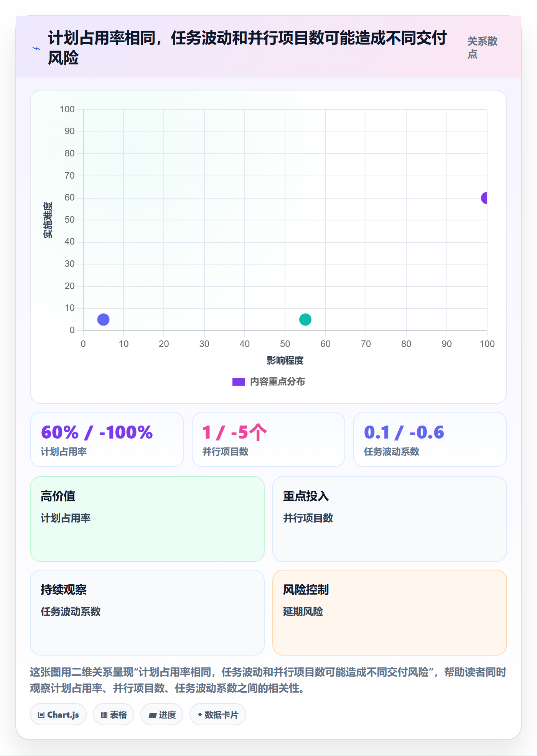
Task: Click the Chart.js tag chip
Action: coord(58,715)
